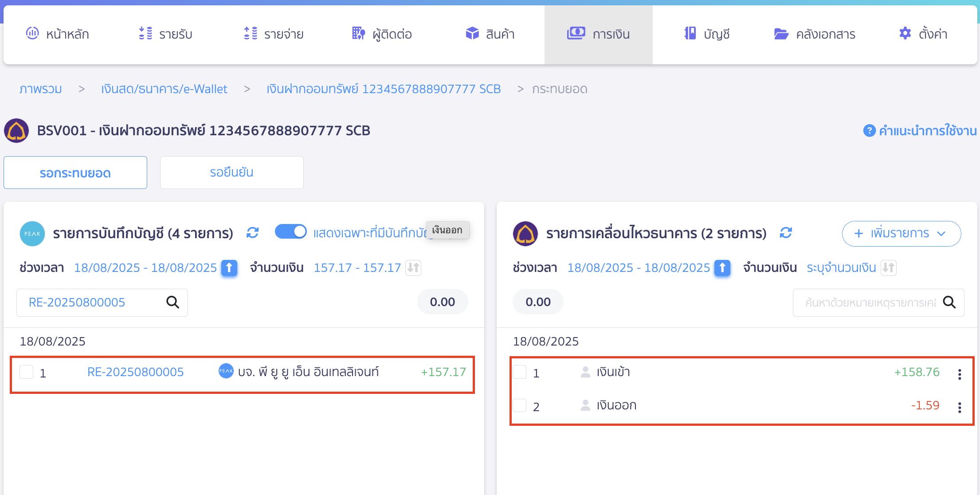Refresh the รายการบันทึกบัญชี list
This screenshot has height=495, width=980.
(x=253, y=233)
